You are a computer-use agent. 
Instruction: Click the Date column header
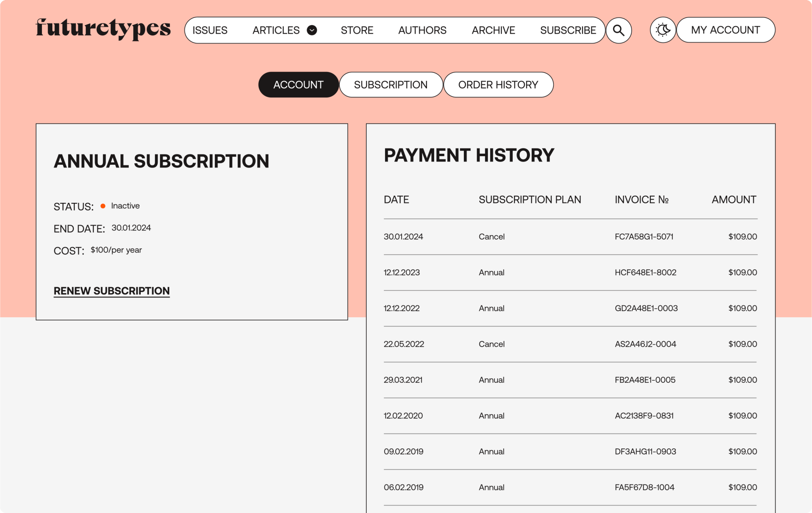pos(396,200)
